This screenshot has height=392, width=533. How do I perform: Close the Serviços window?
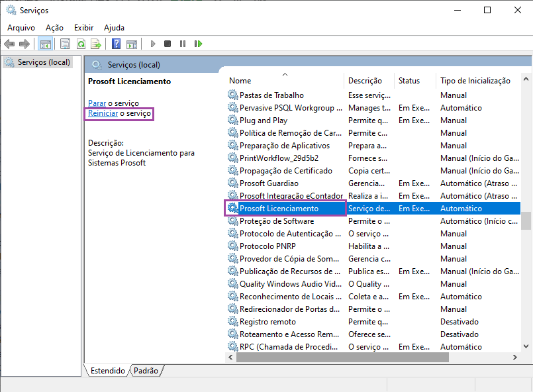tap(517, 10)
